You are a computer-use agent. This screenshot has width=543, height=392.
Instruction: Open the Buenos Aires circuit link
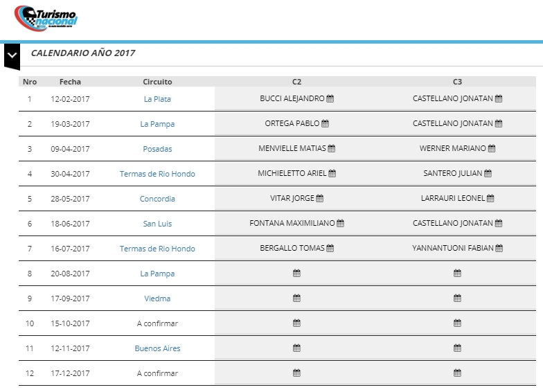point(157,348)
